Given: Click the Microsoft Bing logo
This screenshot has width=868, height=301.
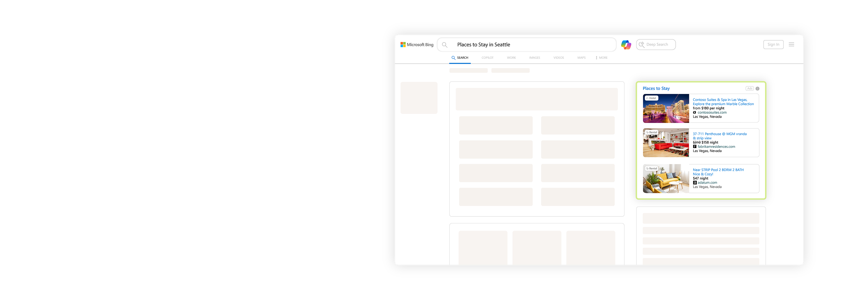Looking at the screenshot, I should (417, 45).
